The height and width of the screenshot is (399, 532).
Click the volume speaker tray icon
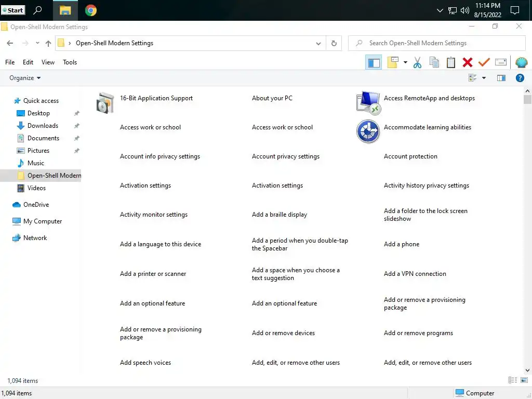tap(465, 10)
